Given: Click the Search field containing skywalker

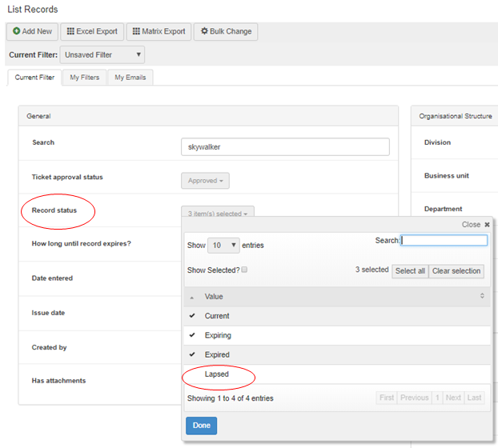Looking at the screenshot, I should click(285, 147).
